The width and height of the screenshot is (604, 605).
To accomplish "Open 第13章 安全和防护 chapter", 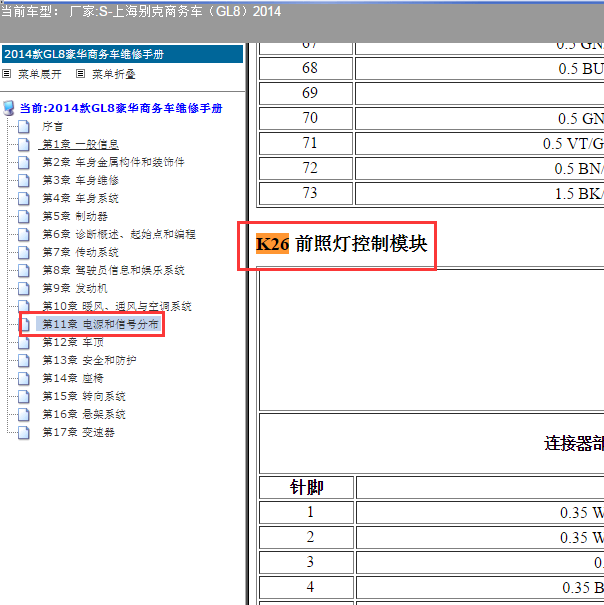I will pos(89,360).
